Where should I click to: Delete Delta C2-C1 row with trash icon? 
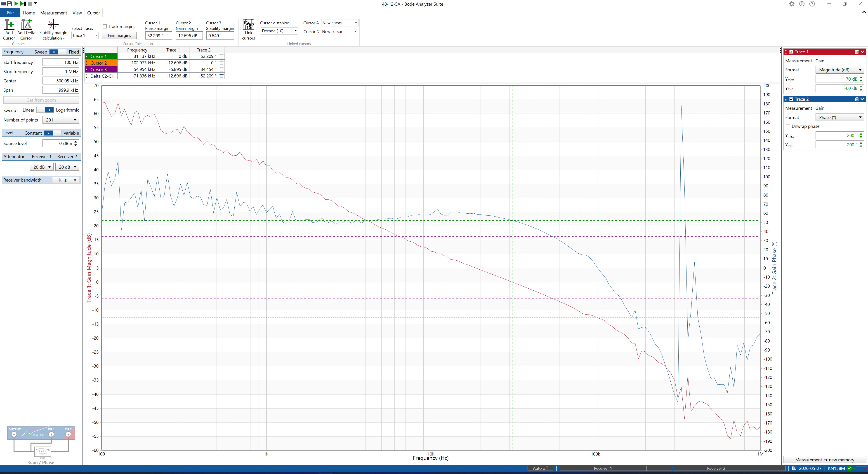(221, 76)
